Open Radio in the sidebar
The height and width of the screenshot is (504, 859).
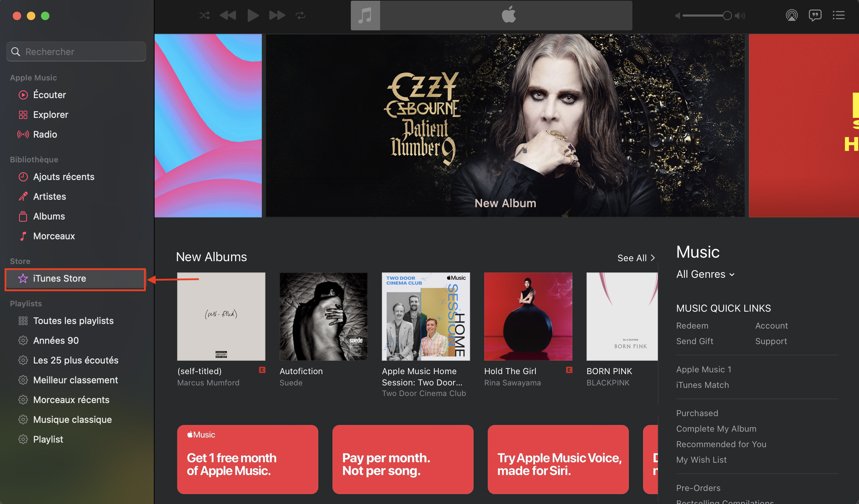[x=45, y=134]
